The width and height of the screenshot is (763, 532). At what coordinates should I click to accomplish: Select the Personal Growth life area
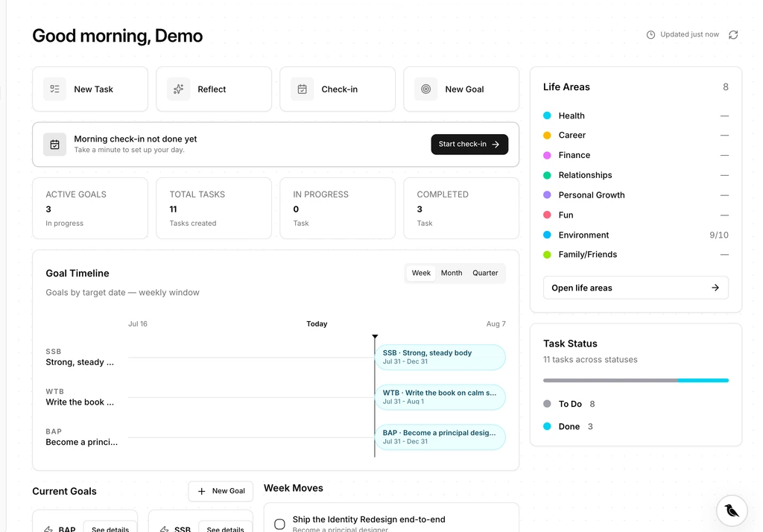coord(636,195)
